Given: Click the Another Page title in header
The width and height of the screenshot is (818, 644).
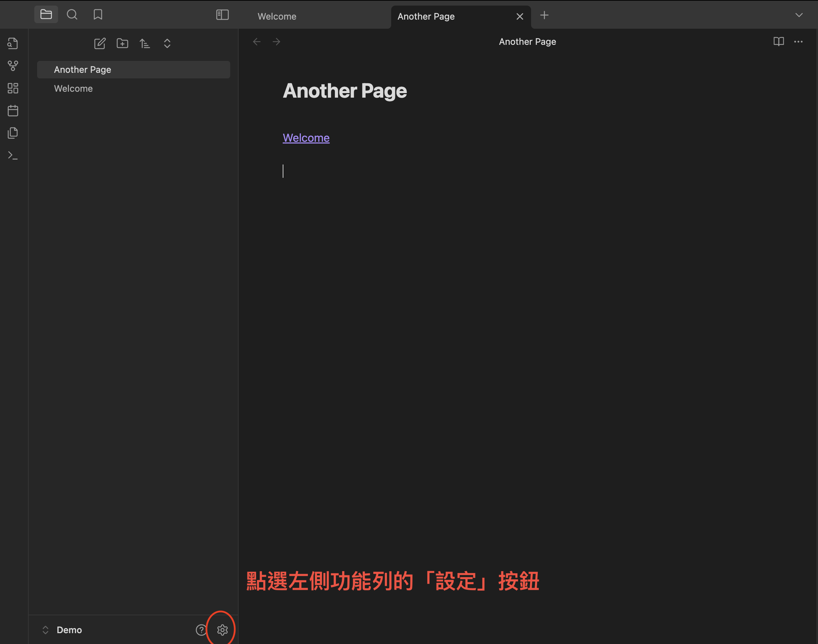Looking at the screenshot, I should pos(527,42).
